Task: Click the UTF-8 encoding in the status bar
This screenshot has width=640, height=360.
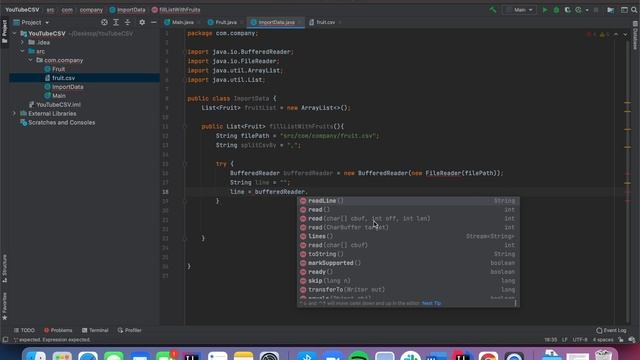Action: click(580, 340)
